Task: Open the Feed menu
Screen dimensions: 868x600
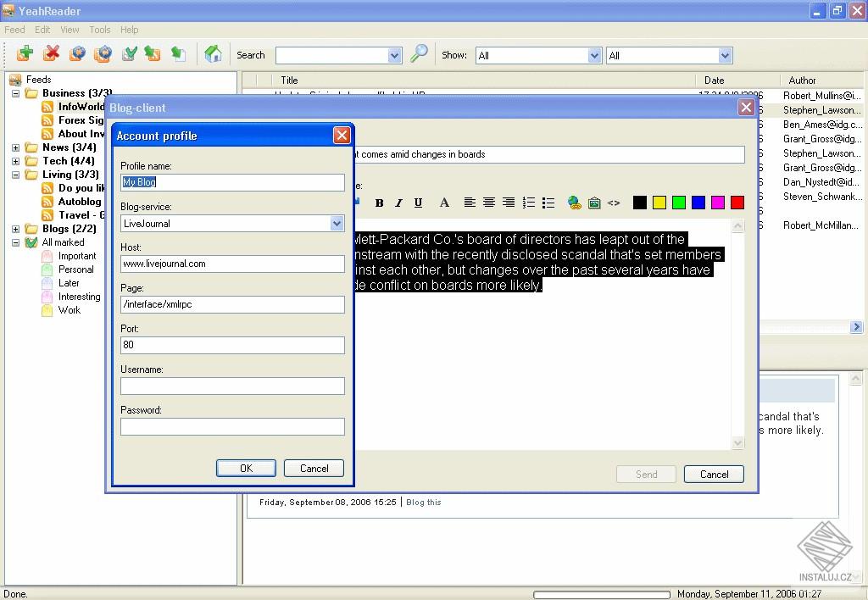Action: tap(14, 30)
